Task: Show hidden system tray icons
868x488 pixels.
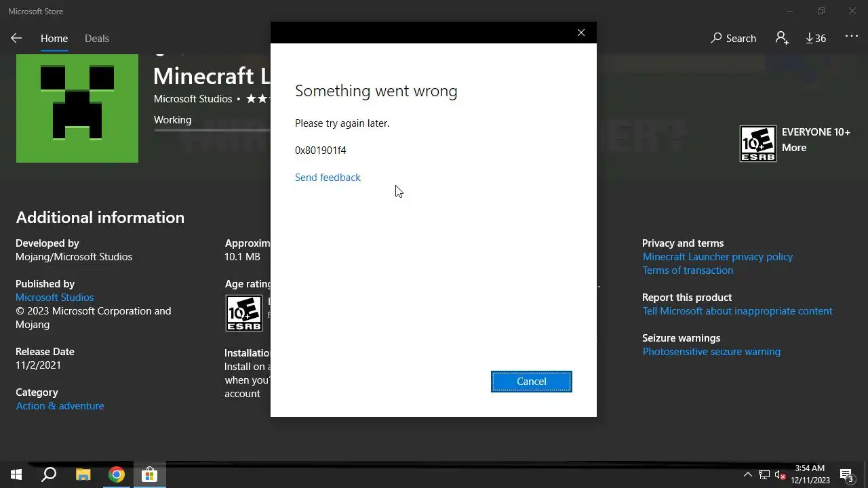Action: 748,475
